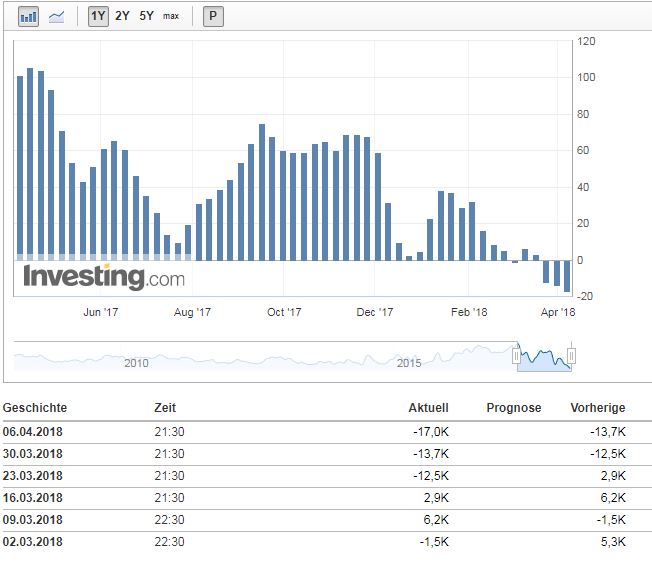Select the 2Y time range
Screen dimensions: 652x564
coord(122,17)
